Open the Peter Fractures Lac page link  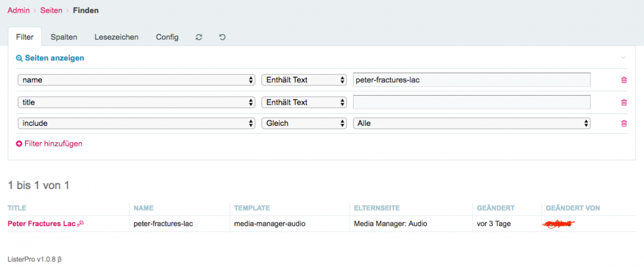pos(41,224)
